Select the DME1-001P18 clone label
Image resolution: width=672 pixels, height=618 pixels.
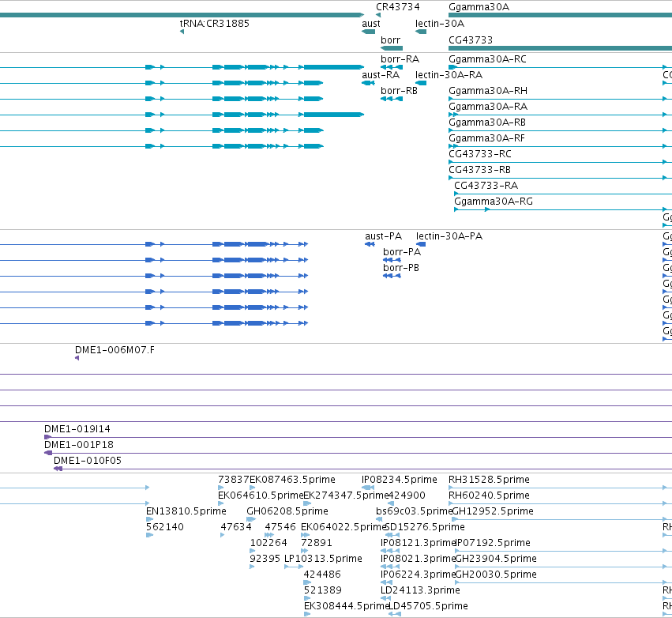79,445
